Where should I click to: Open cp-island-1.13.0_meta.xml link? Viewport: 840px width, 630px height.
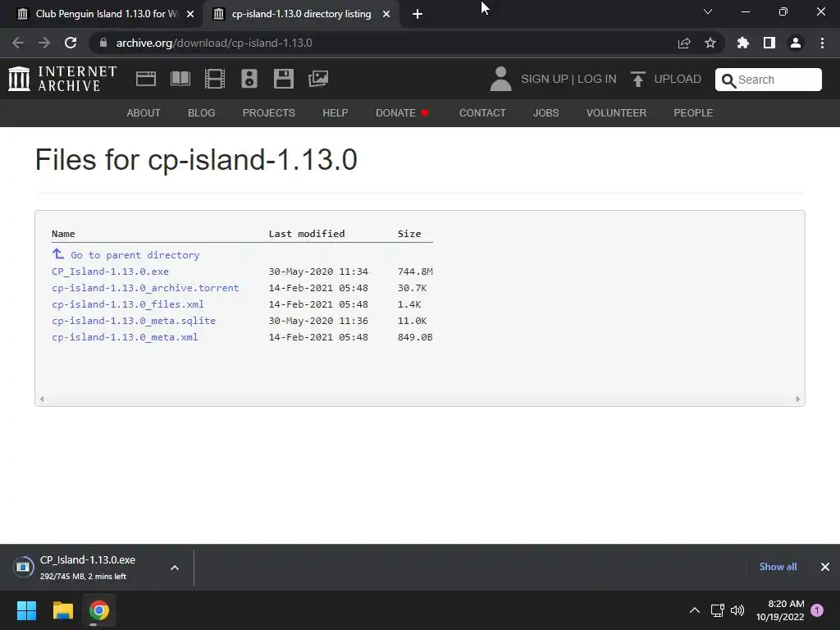pos(125,337)
